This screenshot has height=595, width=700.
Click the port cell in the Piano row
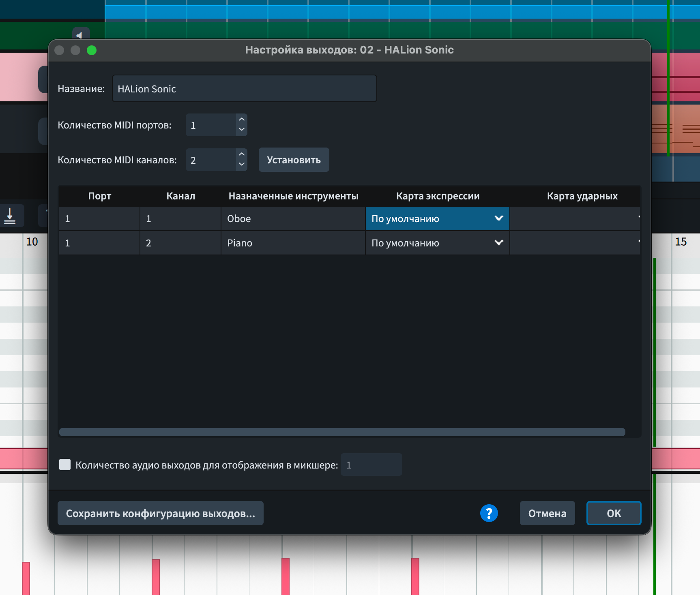99,243
